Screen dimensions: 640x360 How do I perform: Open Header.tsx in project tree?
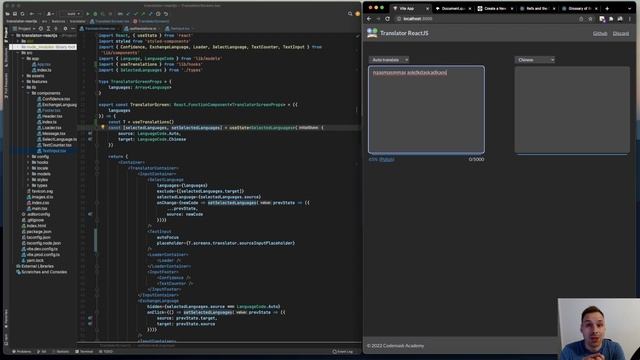pos(50,116)
